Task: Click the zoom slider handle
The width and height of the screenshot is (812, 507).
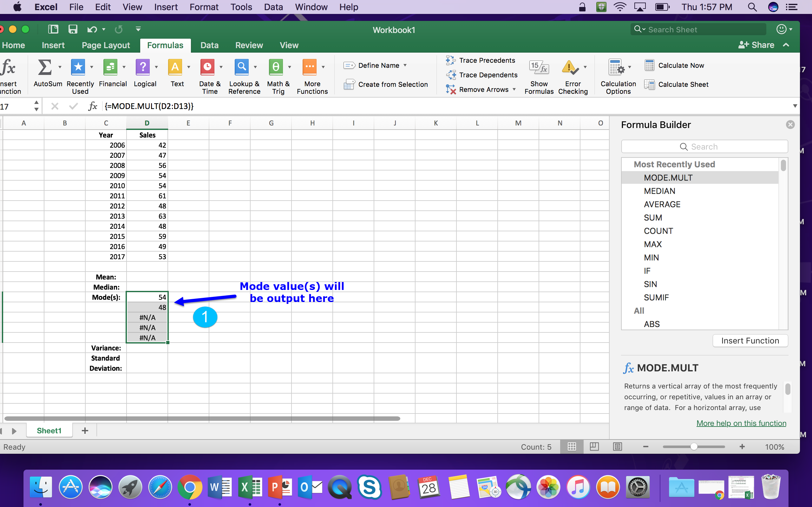Action: (694, 447)
